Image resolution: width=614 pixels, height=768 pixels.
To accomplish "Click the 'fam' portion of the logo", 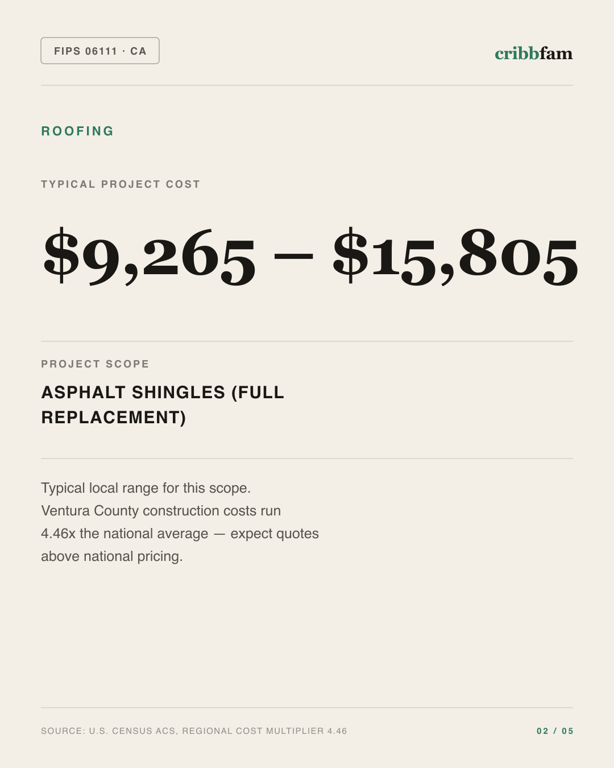I will 556,53.
